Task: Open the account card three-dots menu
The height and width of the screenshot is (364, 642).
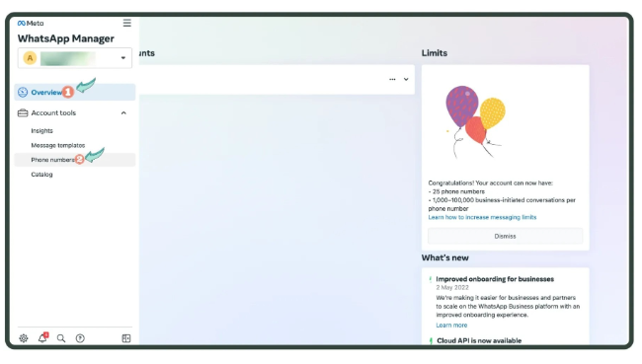Action: (x=392, y=79)
